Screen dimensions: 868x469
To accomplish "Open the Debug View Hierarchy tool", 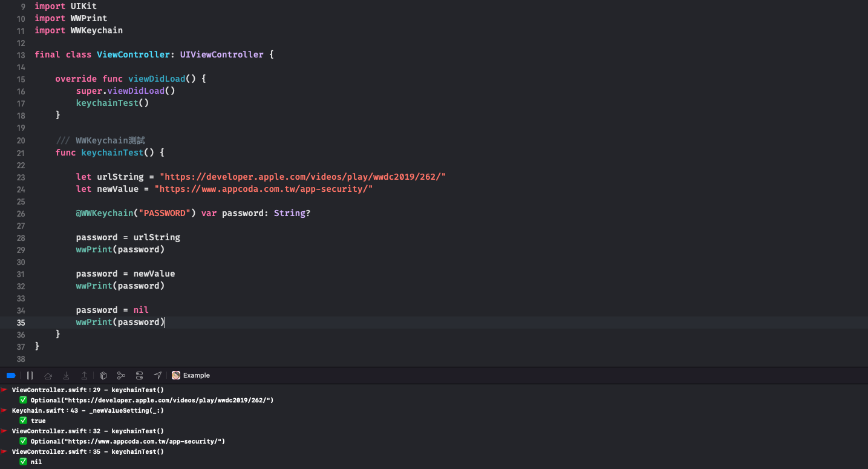I will (103, 375).
